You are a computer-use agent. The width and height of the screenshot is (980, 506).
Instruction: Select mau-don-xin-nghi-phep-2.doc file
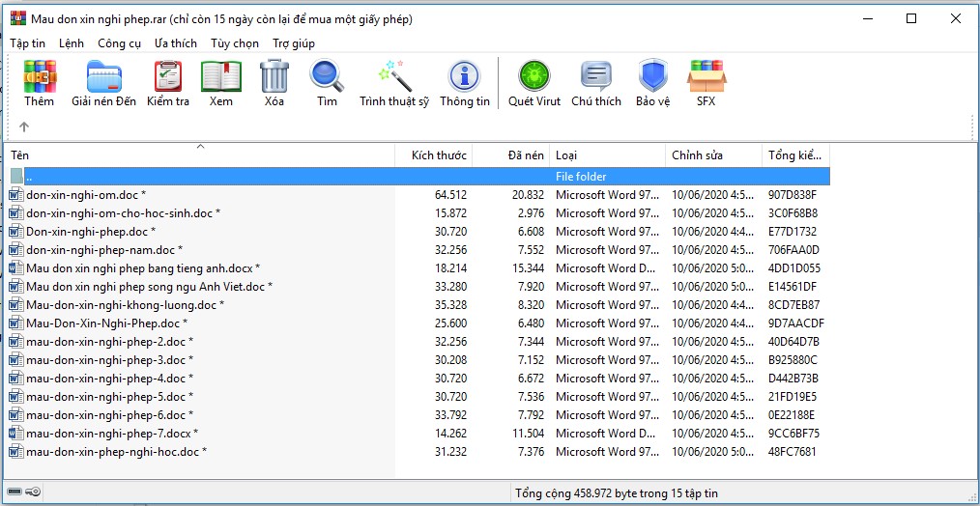[x=419, y=342]
